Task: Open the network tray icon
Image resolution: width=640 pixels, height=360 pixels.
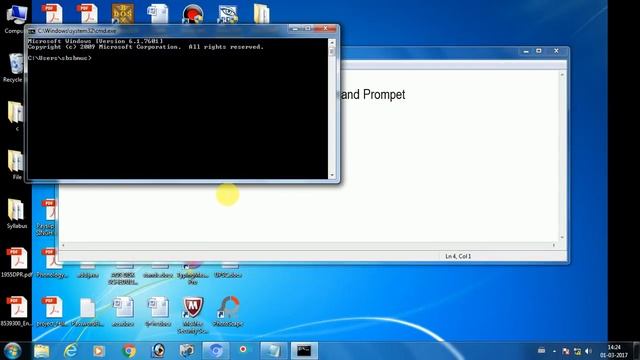Action: click(x=577, y=351)
